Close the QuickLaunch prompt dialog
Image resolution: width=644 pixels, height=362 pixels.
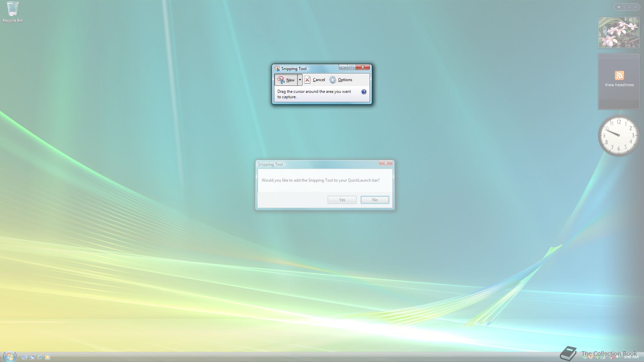[x=385, y=163]
